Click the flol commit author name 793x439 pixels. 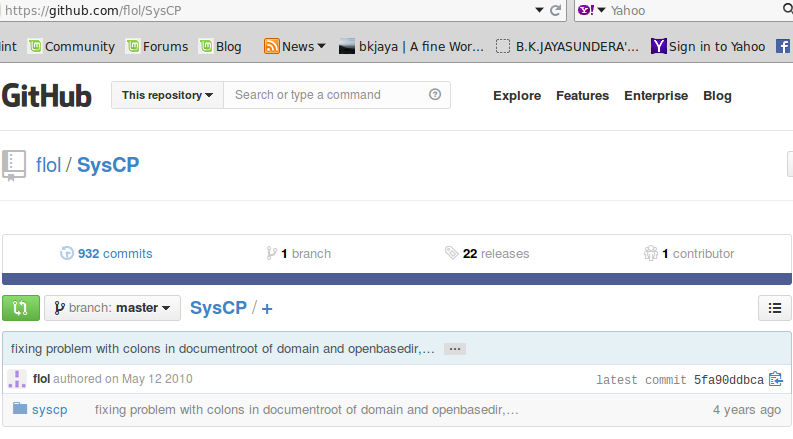tap(41, 379)
